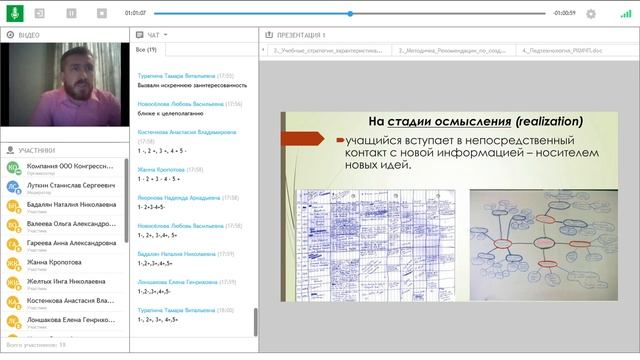
Task: Check the green signal strength indicator
Action: pyautogui.click(x=626, y=14)
